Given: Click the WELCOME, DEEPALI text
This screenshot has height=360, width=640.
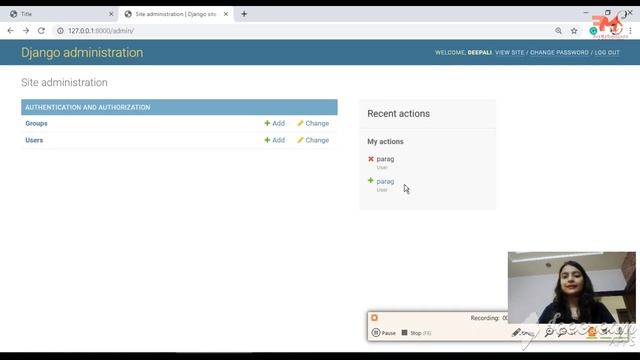Looking at the screenshot, I should (x=463, y=52).
